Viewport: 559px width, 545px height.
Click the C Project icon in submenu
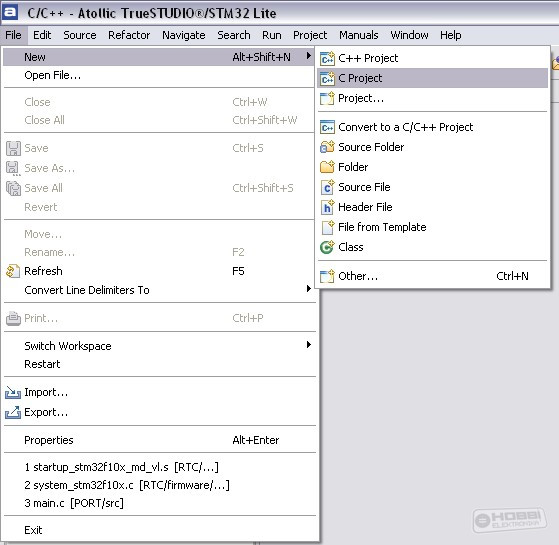click(x=327, y=78)
